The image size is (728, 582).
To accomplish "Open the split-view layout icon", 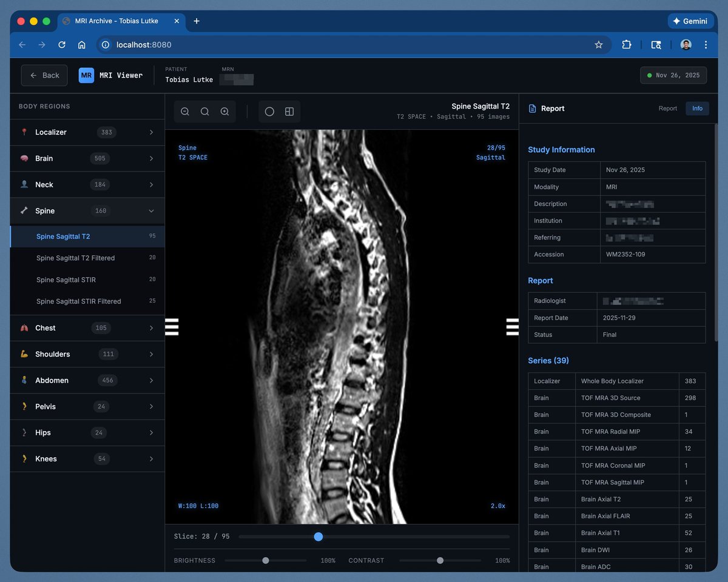I will tap(289, 112).
